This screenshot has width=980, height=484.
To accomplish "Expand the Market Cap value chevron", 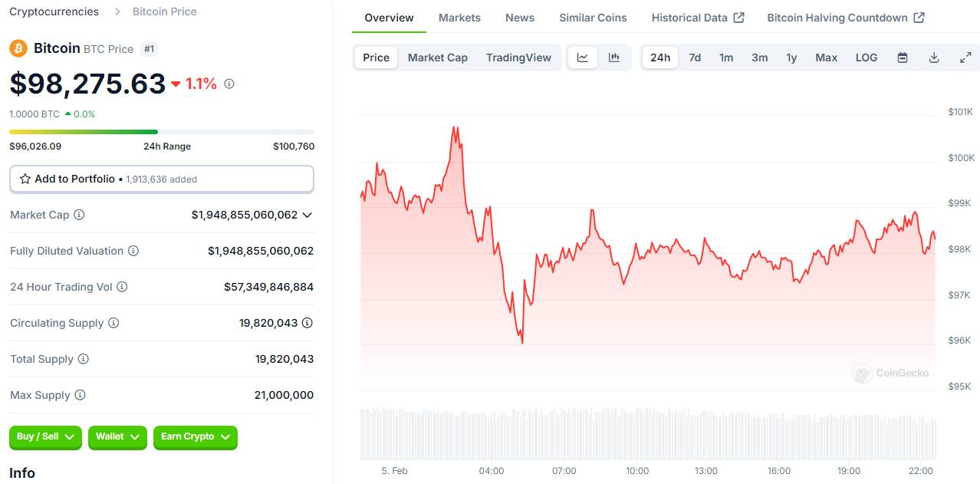I will 307,215.
